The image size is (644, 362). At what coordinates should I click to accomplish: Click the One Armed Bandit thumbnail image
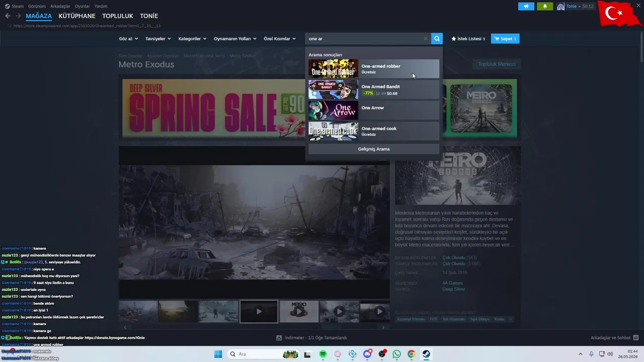tap(333, 89)
